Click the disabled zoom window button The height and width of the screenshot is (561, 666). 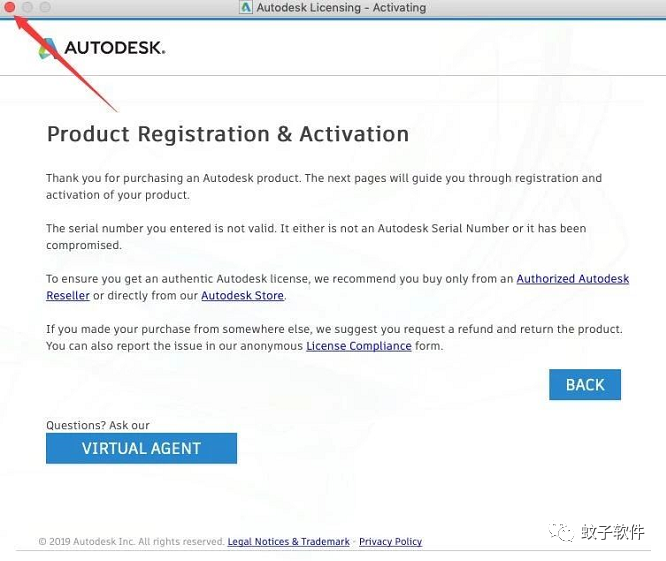(45, 7)
